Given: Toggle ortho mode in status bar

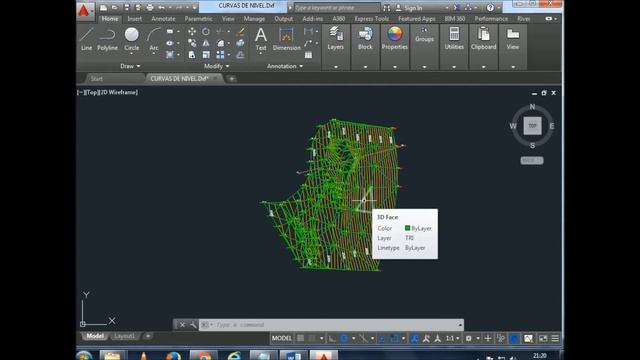Looking at the screenshot, I should 332,338.
